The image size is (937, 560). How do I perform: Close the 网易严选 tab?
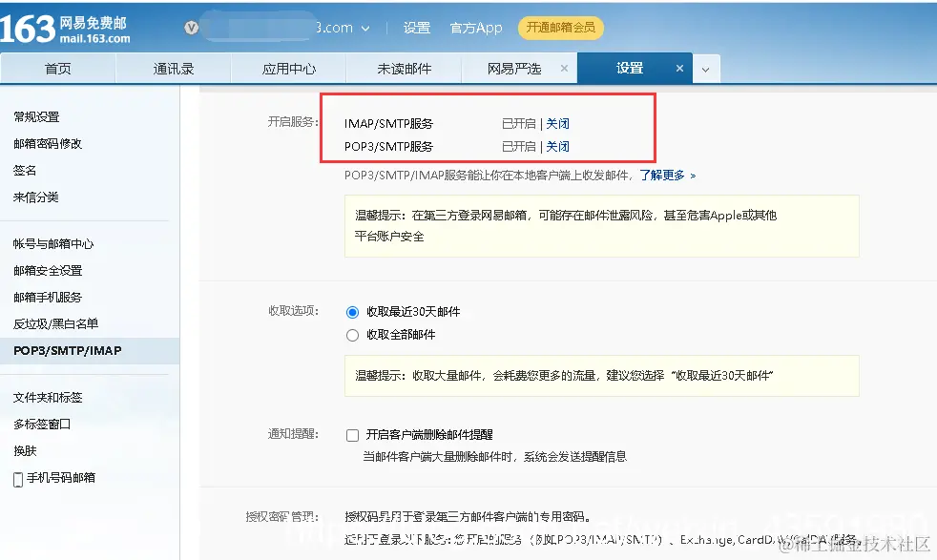point(563,68)
